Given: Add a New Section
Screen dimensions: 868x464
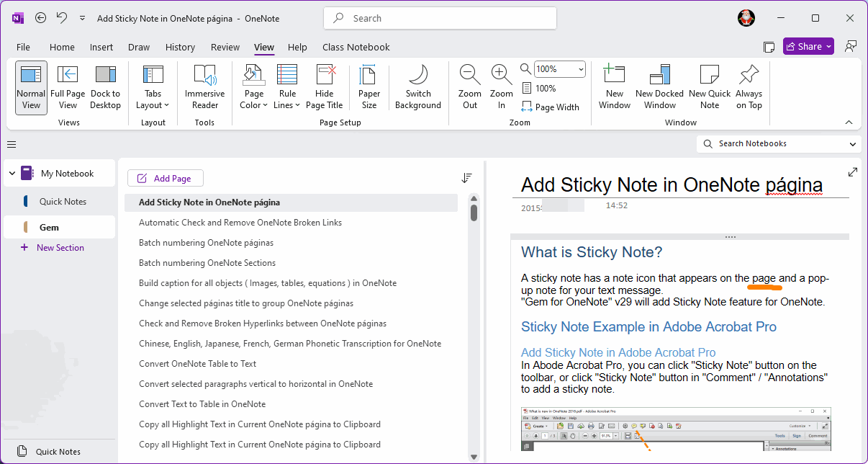Looking at the screenshot, I should click(53, 247).
